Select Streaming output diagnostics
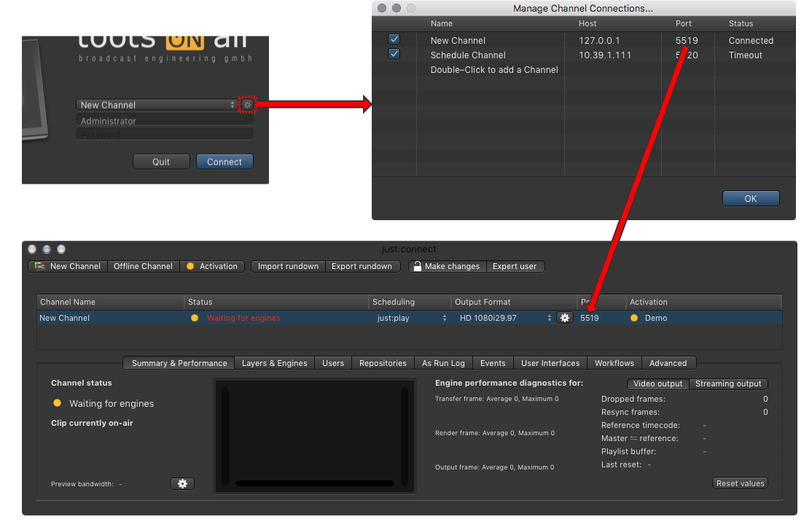 [728, 384]
